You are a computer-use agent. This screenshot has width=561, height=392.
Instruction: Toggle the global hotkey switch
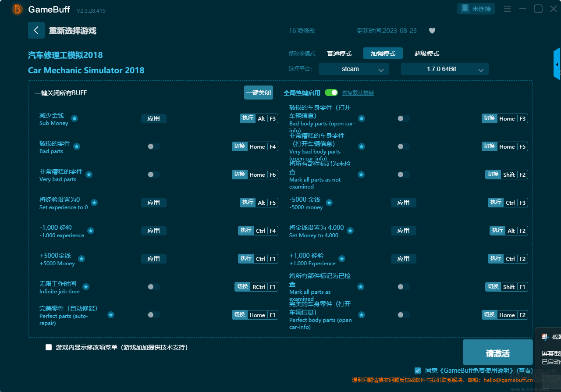point(331,93)
